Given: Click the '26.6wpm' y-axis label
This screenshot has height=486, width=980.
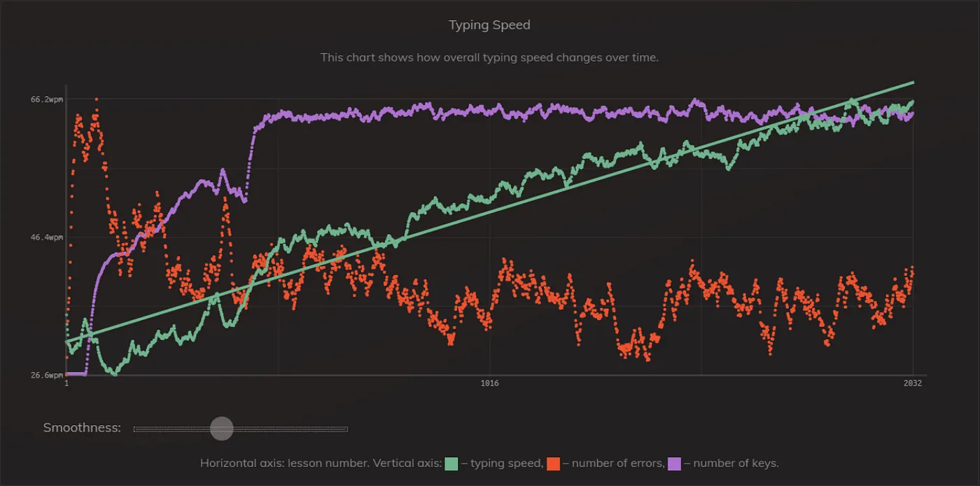Looking at the screenshot, I should [x=48, y=375].
